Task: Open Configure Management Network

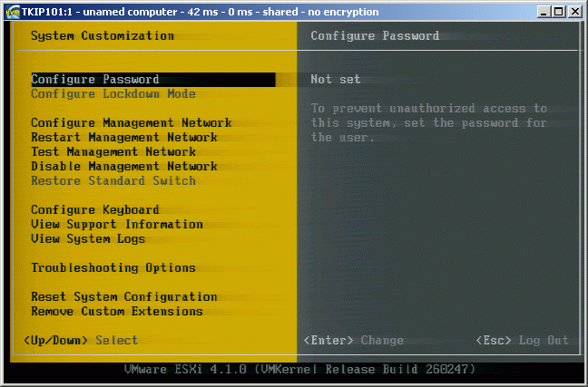Action: coord(131,123)
